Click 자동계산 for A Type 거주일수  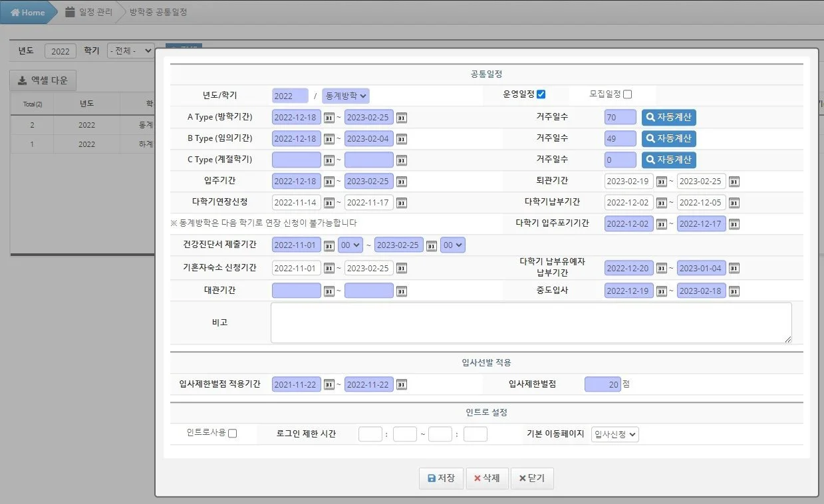(x=669, y=118)
